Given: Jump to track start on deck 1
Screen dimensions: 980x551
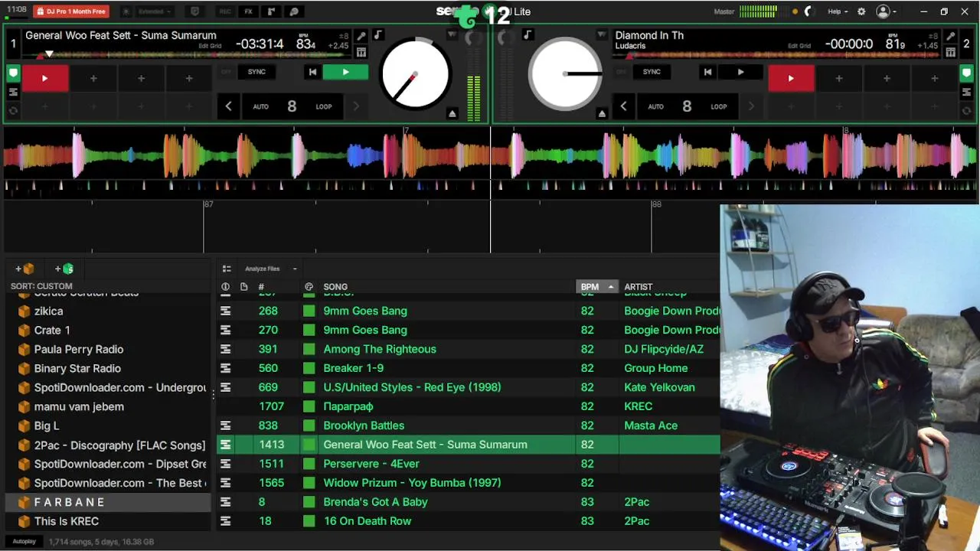Looking at the screenshot, I should (312, 72).
